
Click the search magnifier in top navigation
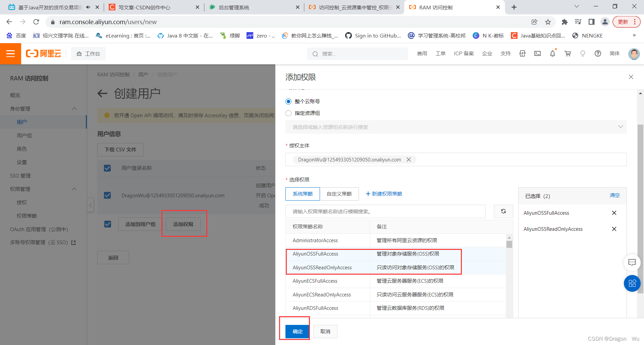(x=315, y=54)
